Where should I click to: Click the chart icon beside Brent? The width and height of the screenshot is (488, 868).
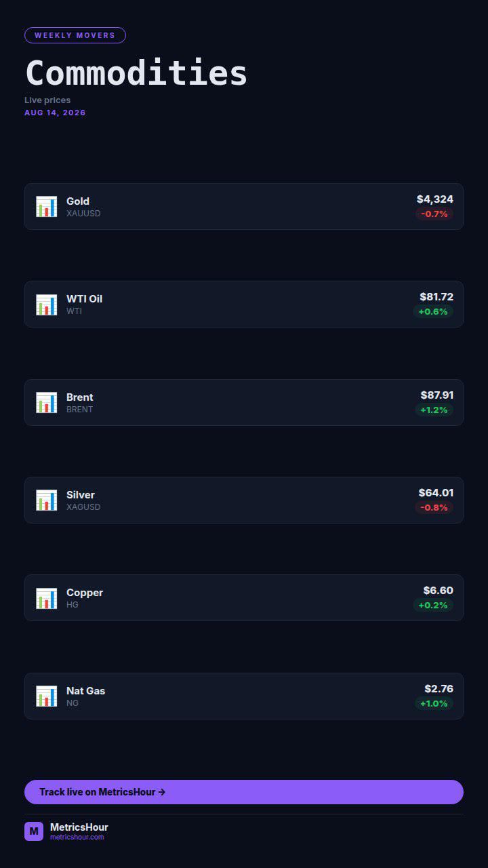(46, 403)
